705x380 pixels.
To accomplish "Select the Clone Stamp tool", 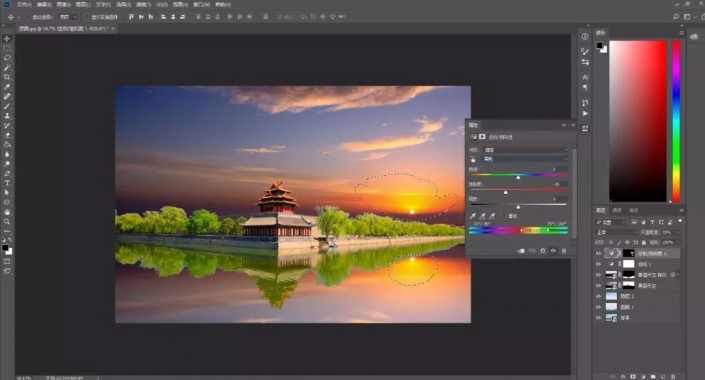I will [7, 116].
